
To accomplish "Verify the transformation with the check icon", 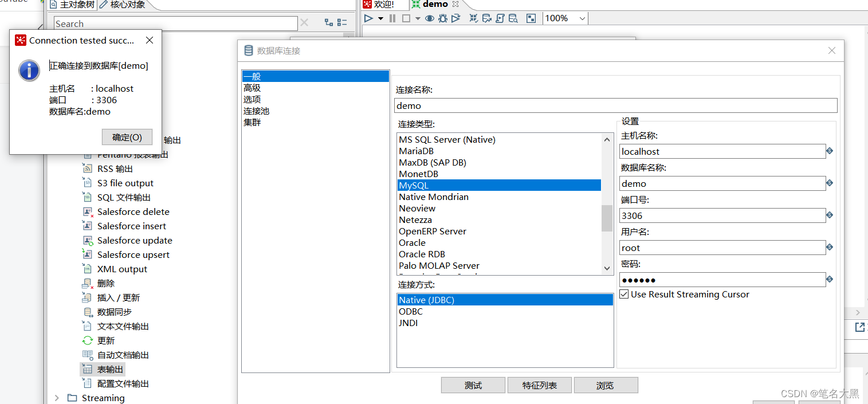I will [x=474, y=18].
